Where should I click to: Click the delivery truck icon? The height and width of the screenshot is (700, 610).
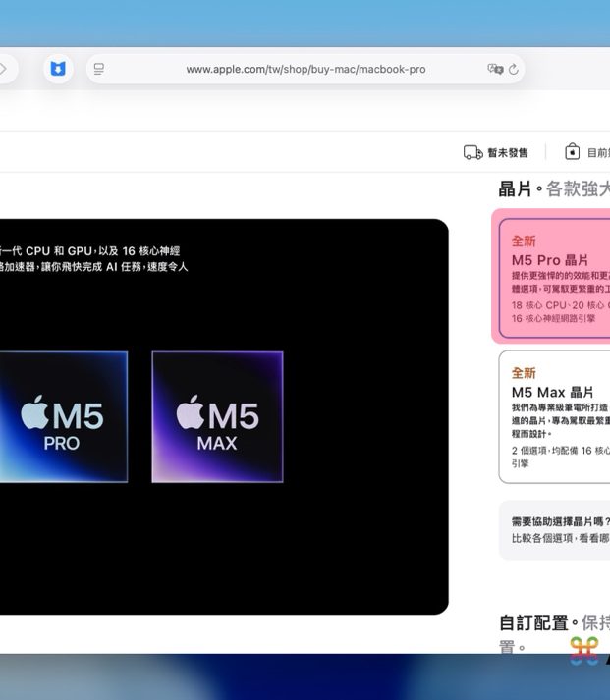473,152
